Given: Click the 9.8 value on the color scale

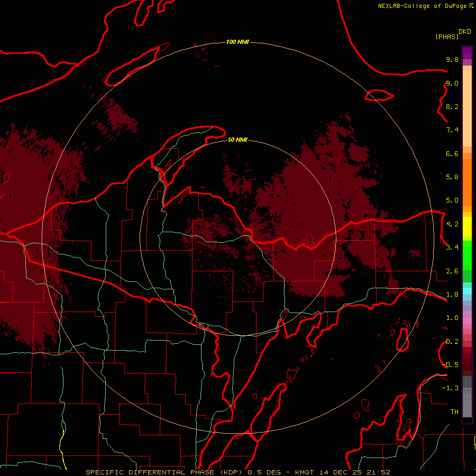Looking at the screenshot, I should pyautogui.click(x=452, y=59).
